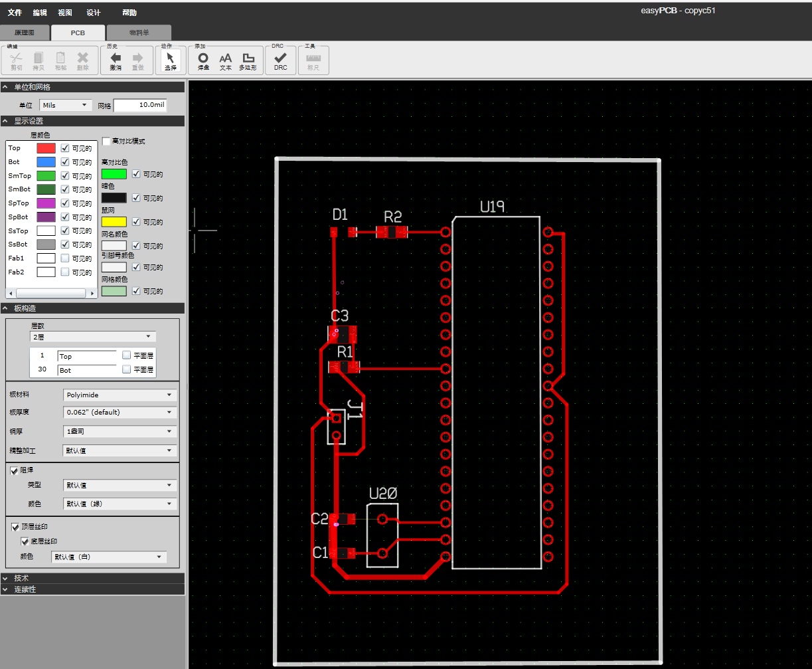This screenshot has width=812, height=669.
Task: Open the 设计 menu
Action: pos(94,13)
